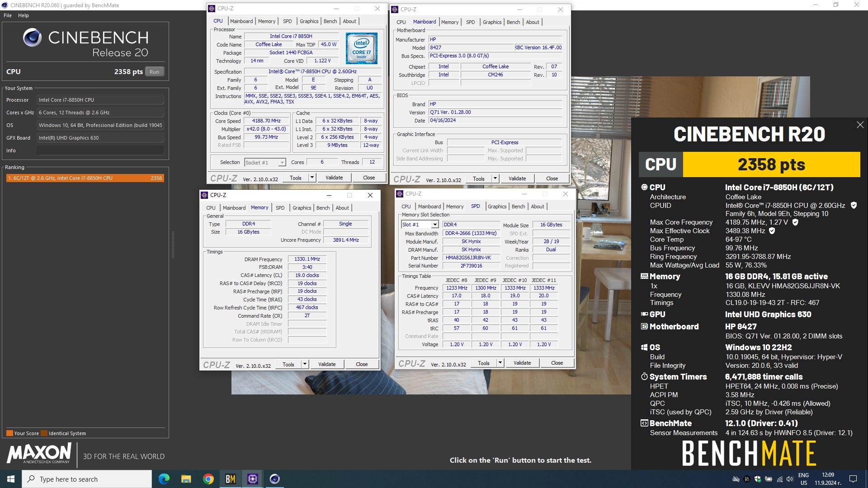Switch to Bench tab in CPU-Z processor window
The image size is (868, 488).
[330, 21]
